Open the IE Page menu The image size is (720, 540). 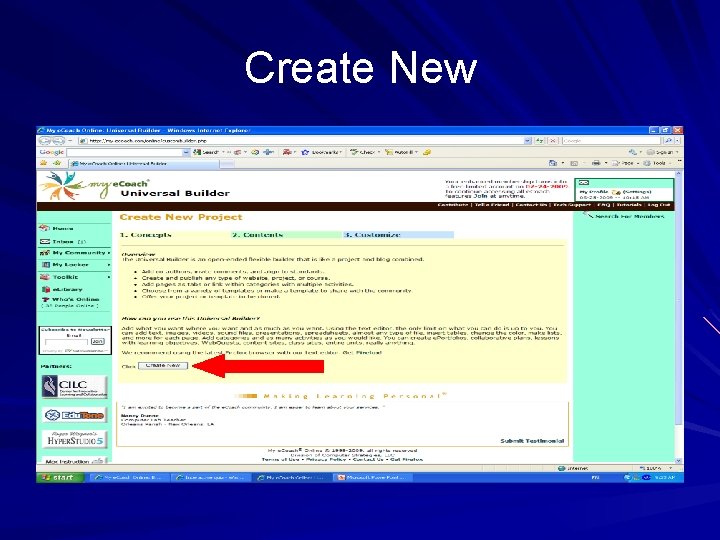coord(624,163)
